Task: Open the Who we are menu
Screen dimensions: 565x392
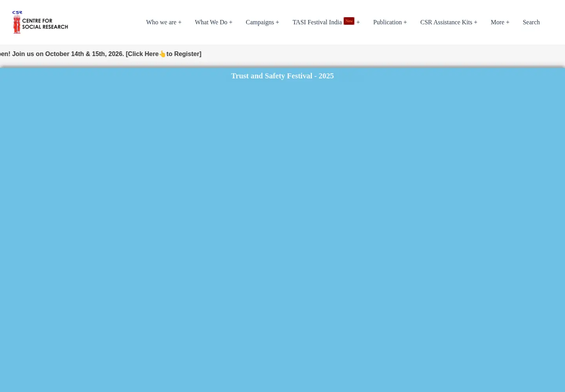Action: tap(164, 22)
